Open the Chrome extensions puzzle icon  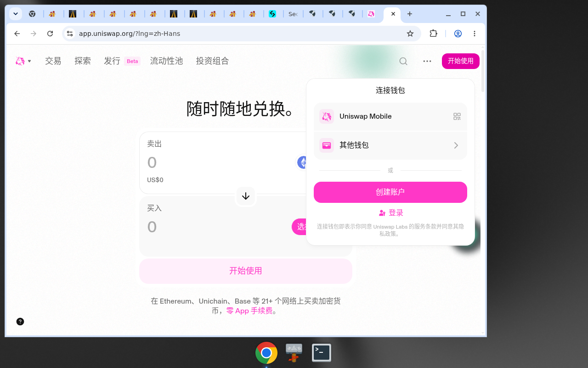point(433,34)
